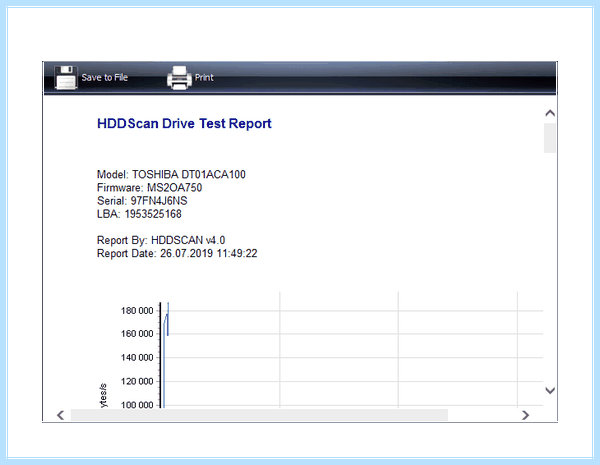Click the LBA: 1953525168 line
Viewport: 600px width, 465px height.
pyautogui.click(x=139, y=214)
